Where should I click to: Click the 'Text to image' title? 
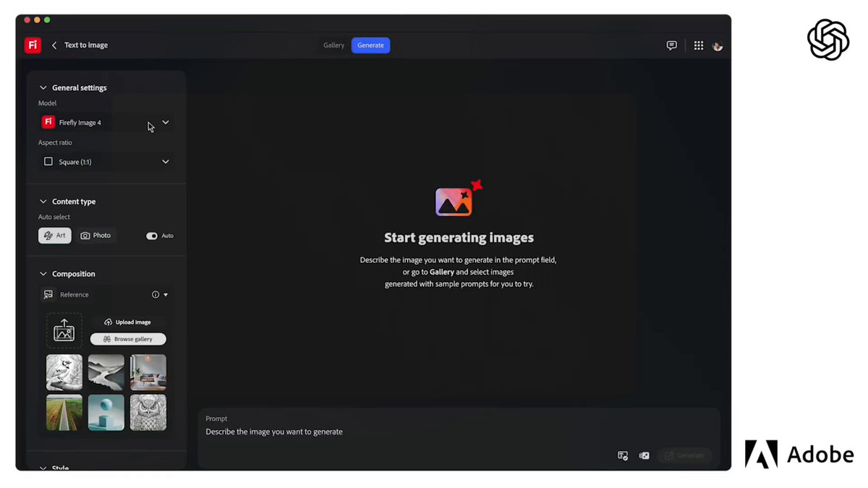pyautogui.click(x=86, y=46)
